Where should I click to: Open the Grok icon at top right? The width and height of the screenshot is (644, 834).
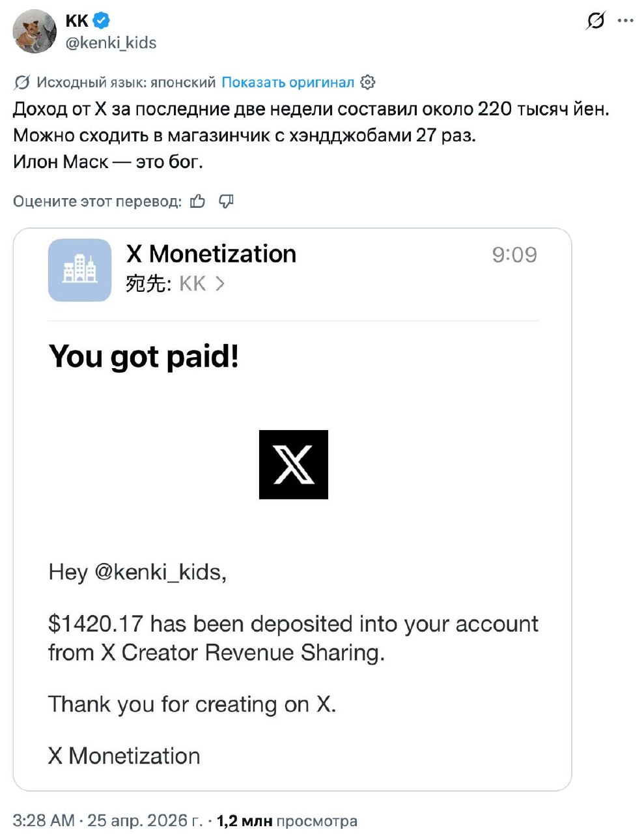[595, 21]
